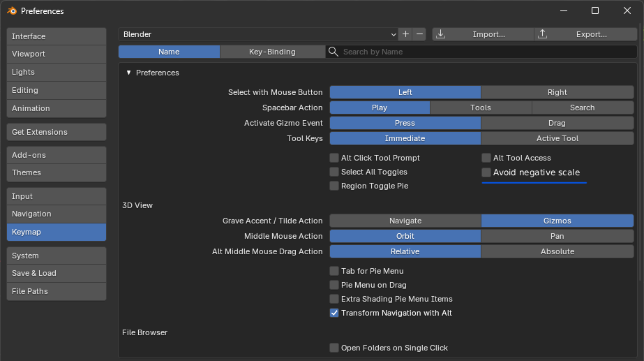Enable Extra Shading Pie Menu Items

(x=334, y=299)
